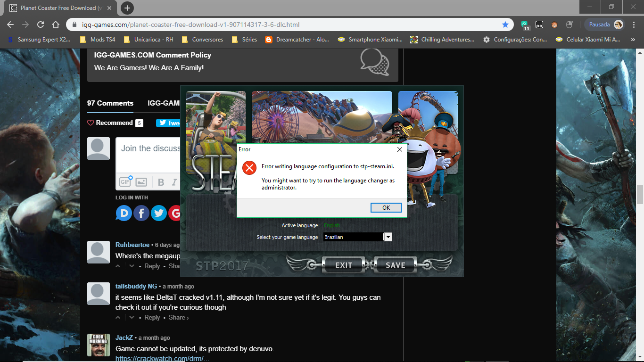644x362 pixels.
Task: Open Celular Xiaomi Mi A bookmark
Action: (588, 40)
